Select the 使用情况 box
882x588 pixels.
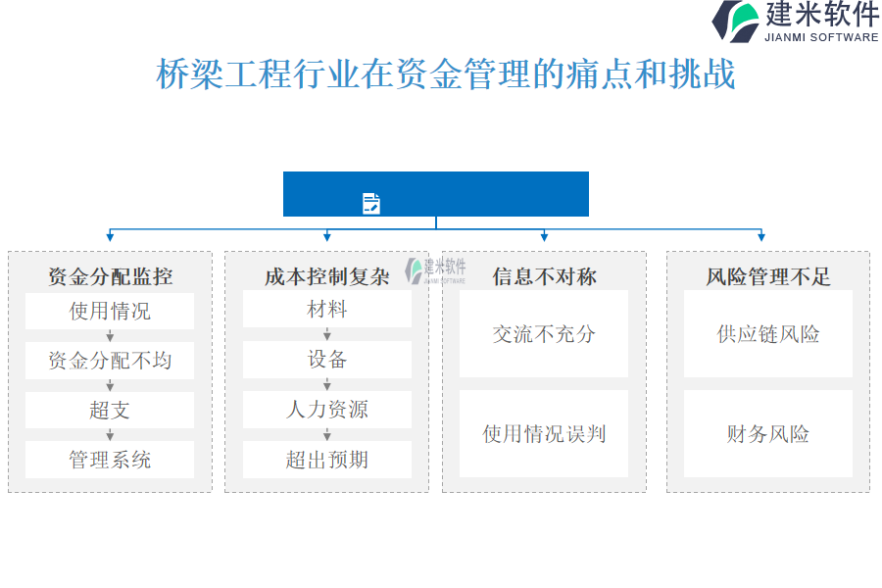pyautogui.click(x=110, y=311)
